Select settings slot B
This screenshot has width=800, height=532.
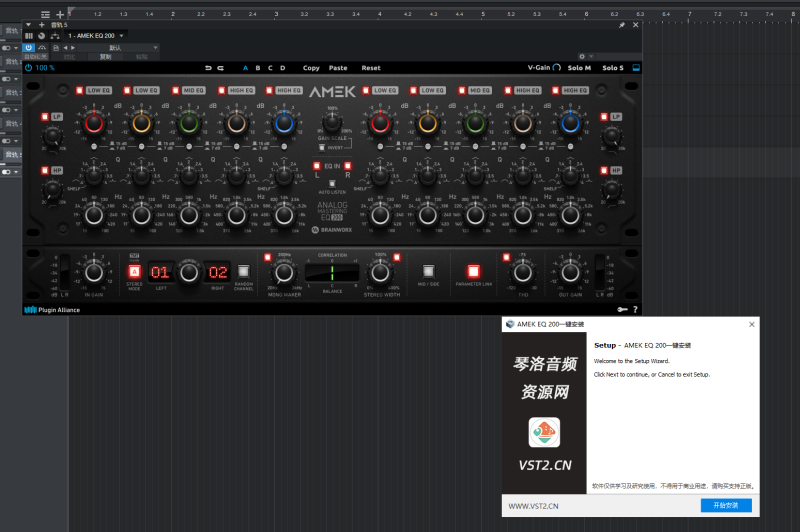[258, 68]
